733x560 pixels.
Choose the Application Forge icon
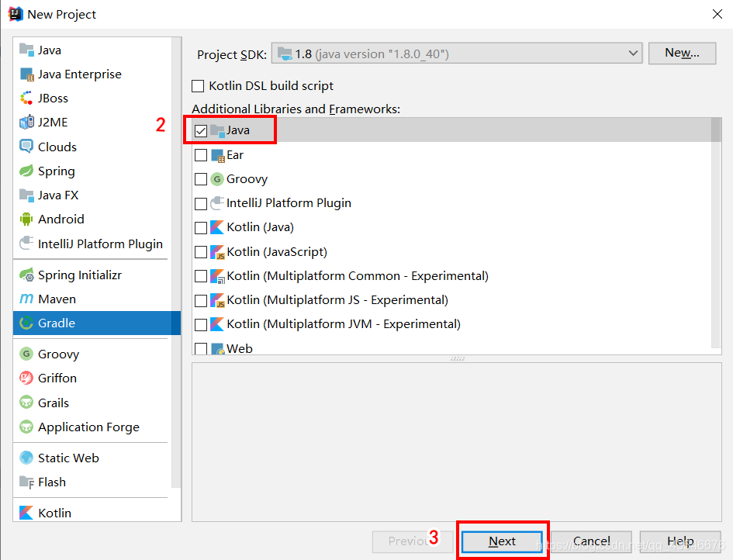point(26,427)
